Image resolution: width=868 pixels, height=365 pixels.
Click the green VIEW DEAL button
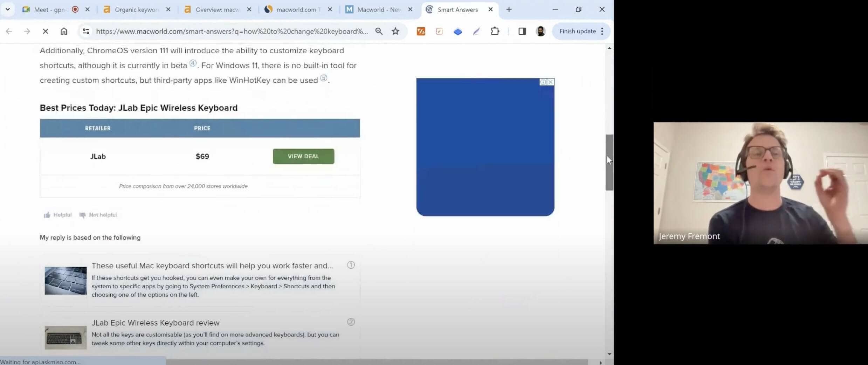[303, 156]
